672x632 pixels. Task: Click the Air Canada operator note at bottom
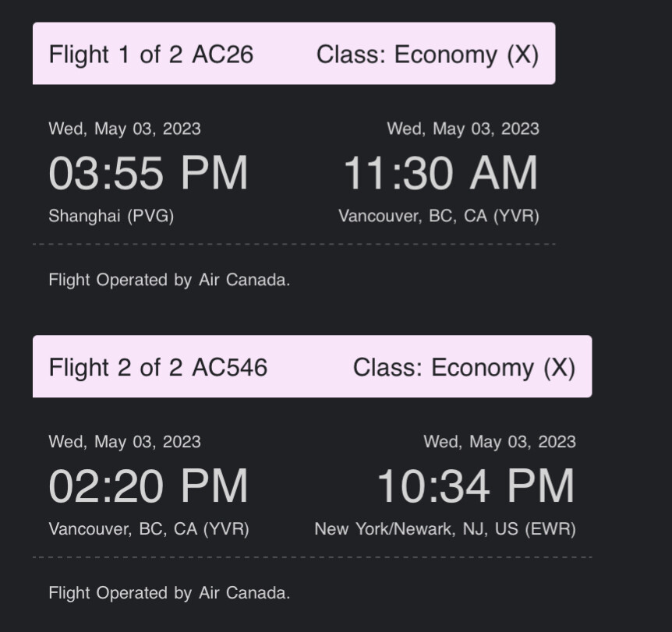[x=169, y=593]
